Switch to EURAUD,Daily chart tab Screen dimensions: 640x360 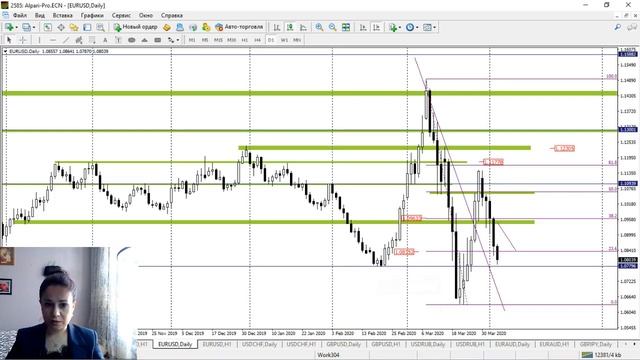pos(512,344)
